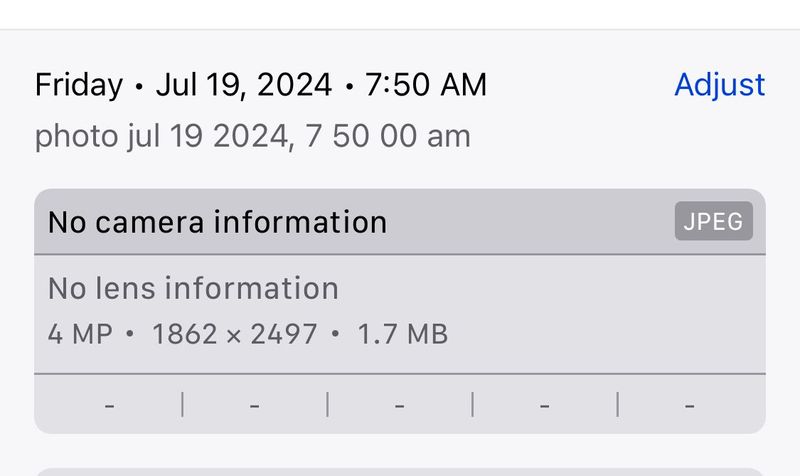Screen dimensions: 800x476
Task: Tap the last vertical divider in EXIF row
Action: point(618,405)
